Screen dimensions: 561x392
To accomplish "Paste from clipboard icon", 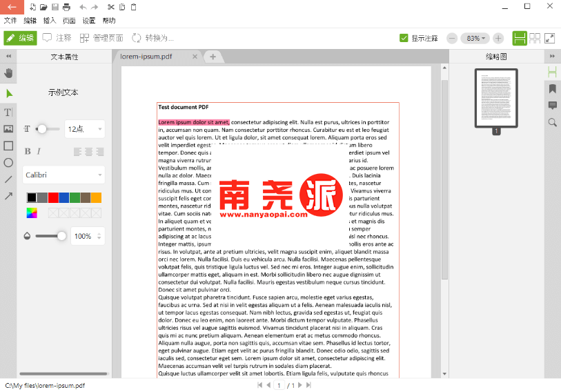I will point(133,7).
